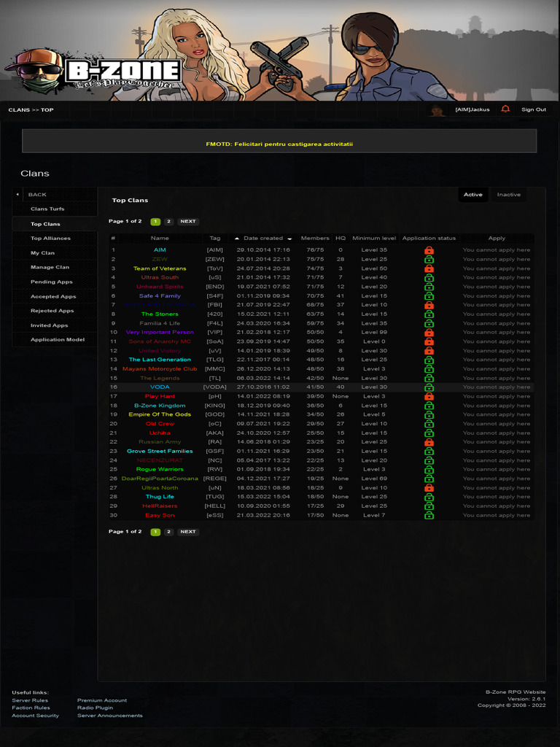Click the back arrow next to BACK
560x747 pixels.
[x=17, y=194]
